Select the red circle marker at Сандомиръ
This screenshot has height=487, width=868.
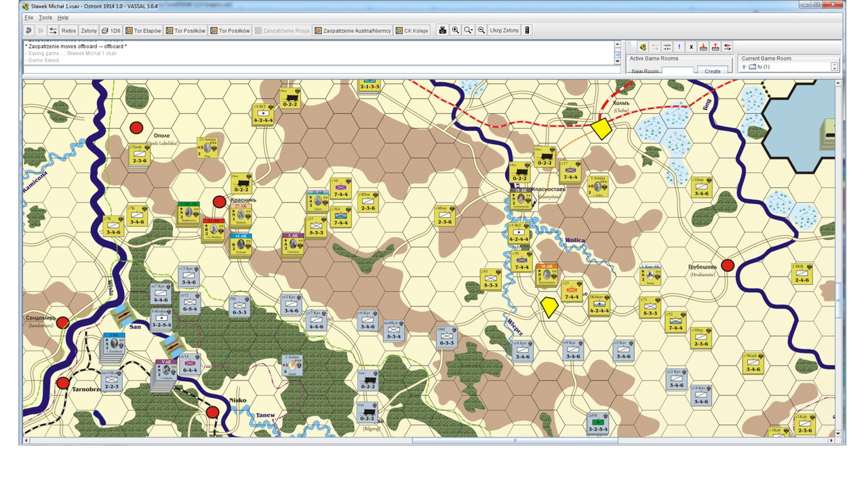[x=62, y=322]
